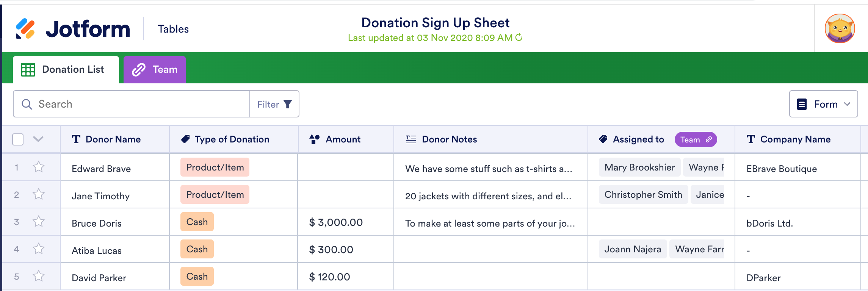Switch to the purple Team tab
Viewport: 868px width, 291px height.
pos(155,70)
